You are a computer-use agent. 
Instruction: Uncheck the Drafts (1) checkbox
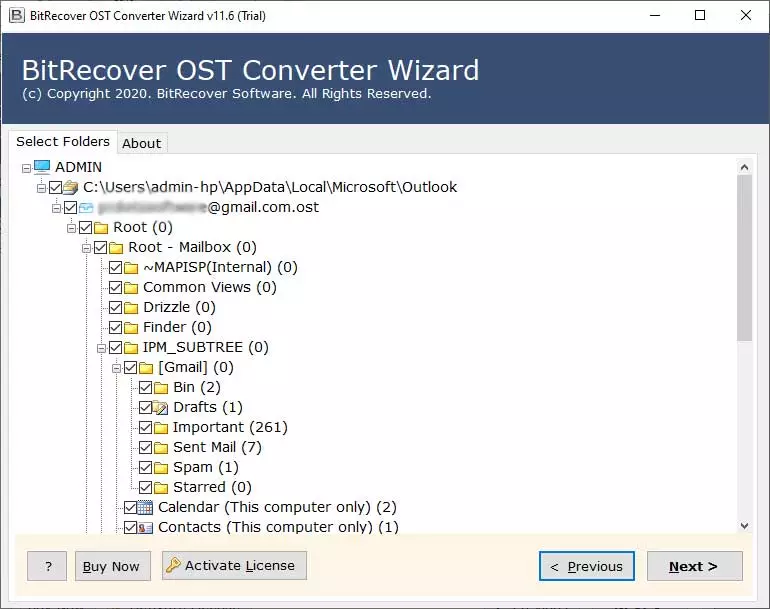tap(145, 408)
